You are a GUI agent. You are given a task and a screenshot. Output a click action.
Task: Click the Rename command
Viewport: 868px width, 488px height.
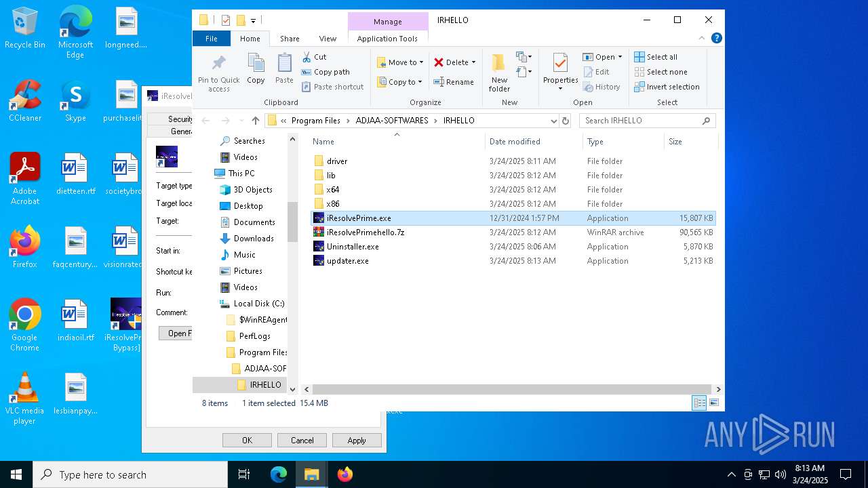click(454, 82)
